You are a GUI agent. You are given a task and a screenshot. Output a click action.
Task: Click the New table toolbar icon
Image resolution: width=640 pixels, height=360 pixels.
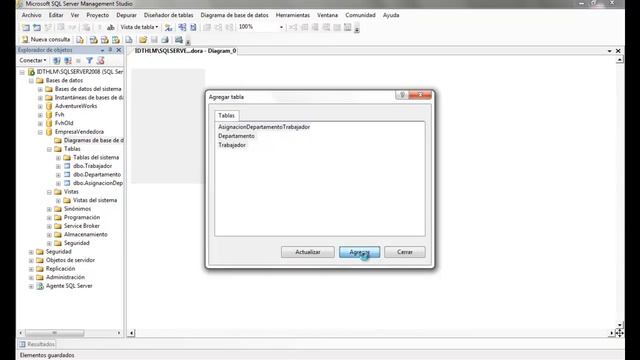click(x=26, y=27)
